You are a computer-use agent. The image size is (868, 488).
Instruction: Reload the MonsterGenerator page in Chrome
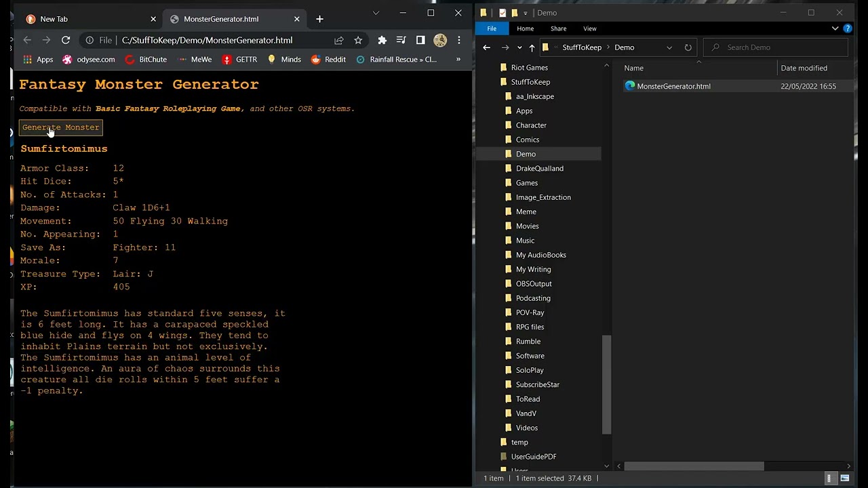pyautogui.click(x=66, y=40)
